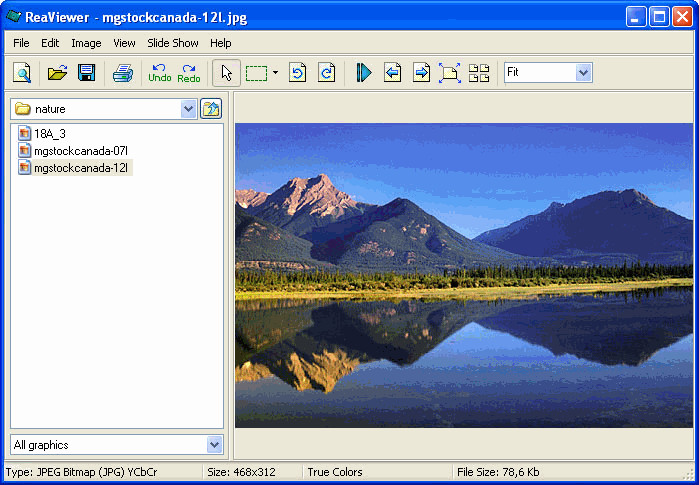
Task: Click status text 'File Size: 78,6 Kb'
Action: [498, 472]
